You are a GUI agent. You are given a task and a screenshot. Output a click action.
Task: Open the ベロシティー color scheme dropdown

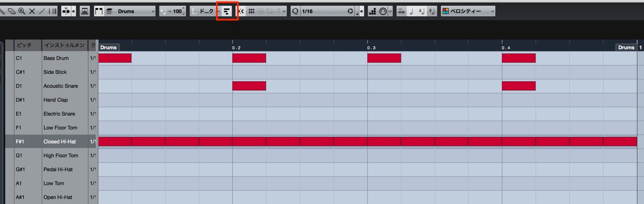point(468,11)
